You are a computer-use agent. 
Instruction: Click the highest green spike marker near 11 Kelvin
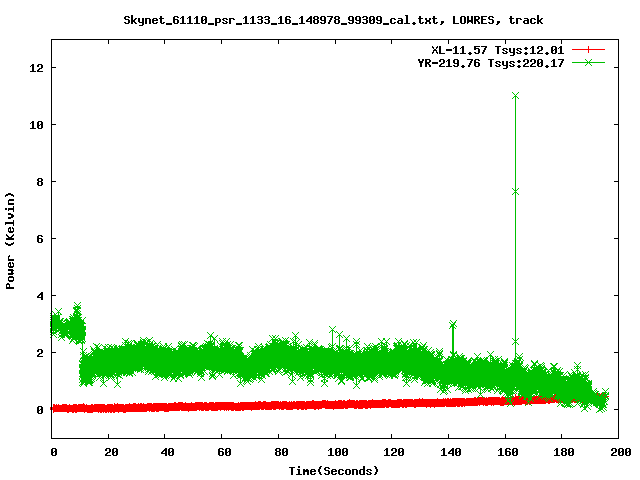point(516,96)
